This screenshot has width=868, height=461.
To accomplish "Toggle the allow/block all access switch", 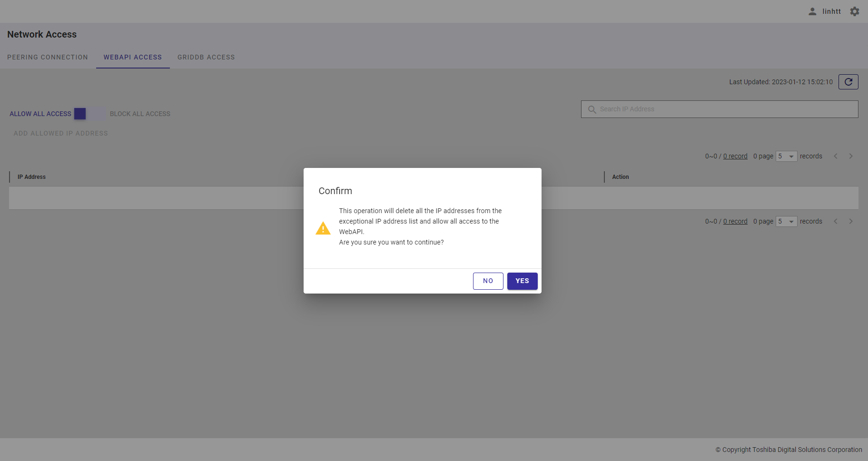I will click(90, 114).
